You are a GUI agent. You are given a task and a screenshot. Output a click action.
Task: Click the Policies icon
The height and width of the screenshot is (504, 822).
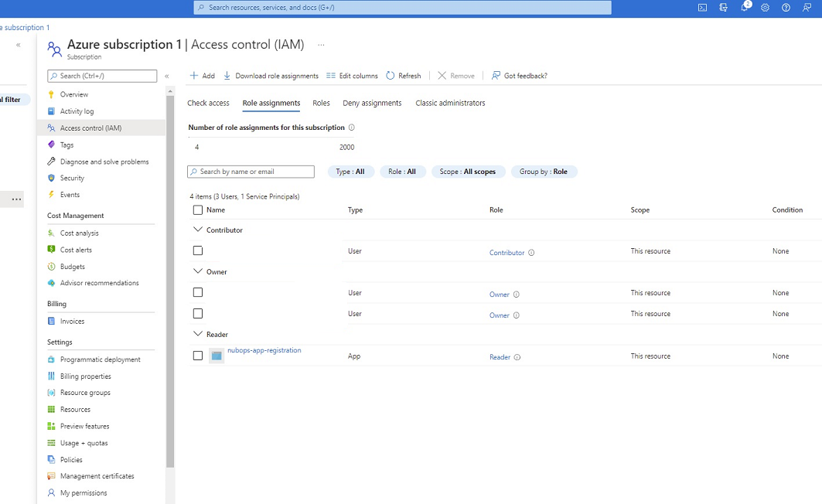(51, 459)
